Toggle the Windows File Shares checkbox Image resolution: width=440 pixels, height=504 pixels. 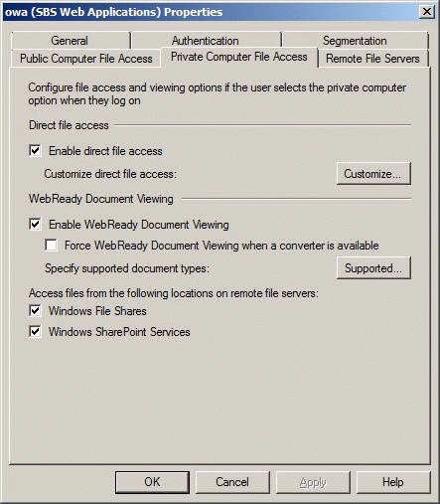pos(35,311)
